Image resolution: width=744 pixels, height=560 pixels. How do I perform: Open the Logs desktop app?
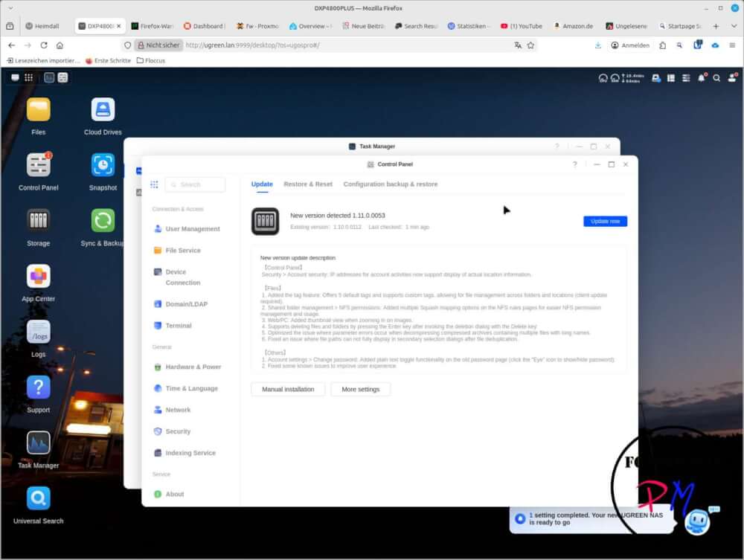click(x=39, y=332)
